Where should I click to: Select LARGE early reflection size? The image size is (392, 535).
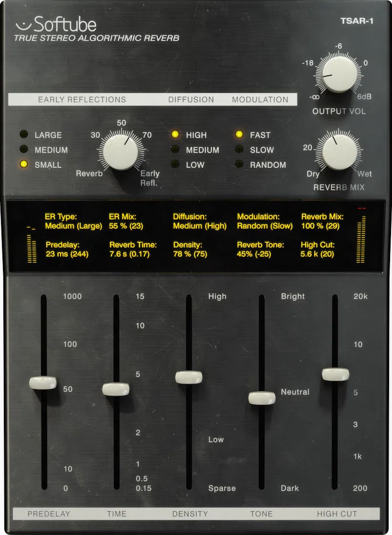24,134
